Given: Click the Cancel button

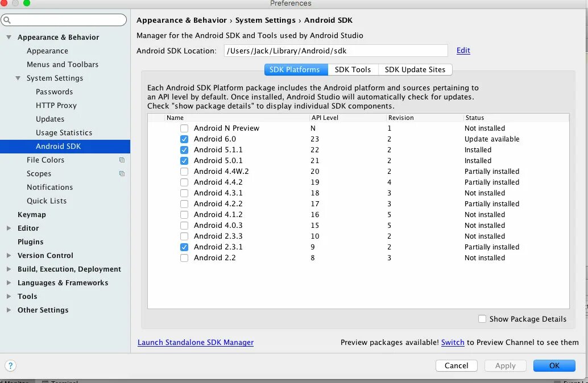Looking at the screenshot, I should click(x=457, y=365).
